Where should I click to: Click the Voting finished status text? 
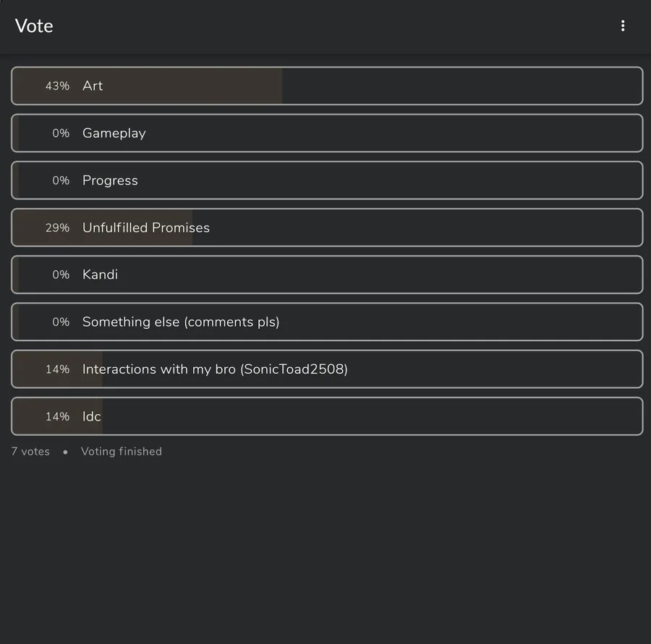pyautogui.click(x=122, y=452)
